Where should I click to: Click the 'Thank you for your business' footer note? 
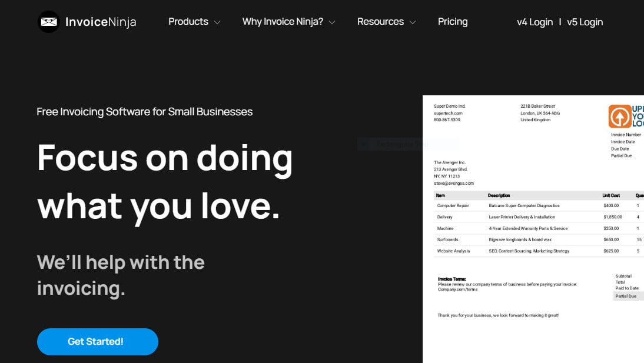pos(498,315)
